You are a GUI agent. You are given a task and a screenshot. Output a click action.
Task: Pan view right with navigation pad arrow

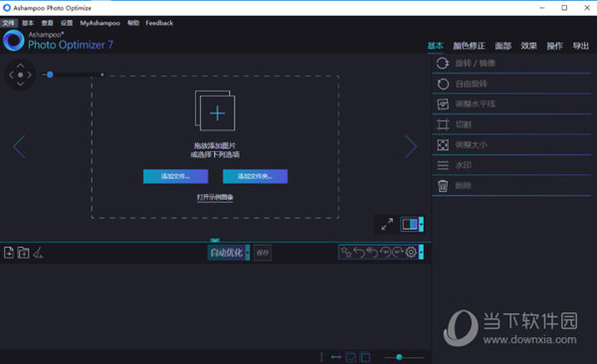click(x=29, y=75)
